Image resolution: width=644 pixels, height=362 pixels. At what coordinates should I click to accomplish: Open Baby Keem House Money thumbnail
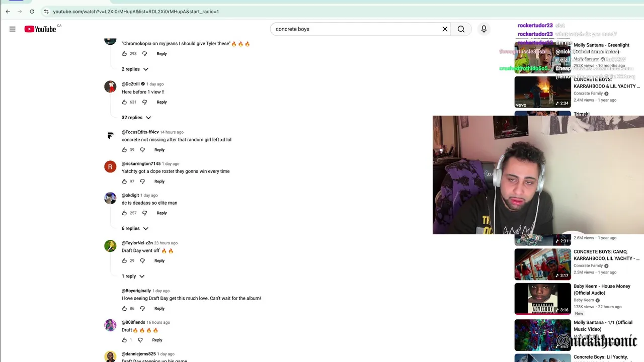(x=542, y=299)
